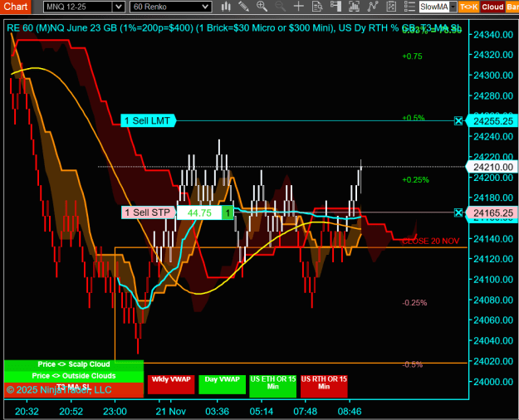The image size is (519, 420).
Task: Click the zoom out magnifier icon
Action: coord(280,7)
